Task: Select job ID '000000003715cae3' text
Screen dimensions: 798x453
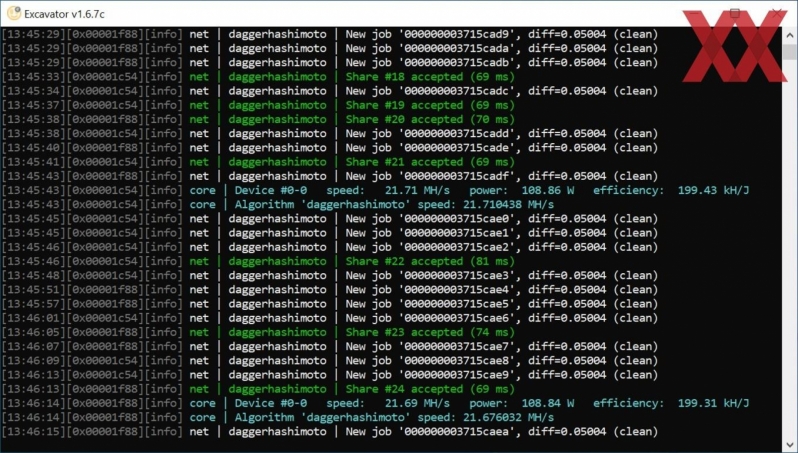Action: click(x=461, y=276)
